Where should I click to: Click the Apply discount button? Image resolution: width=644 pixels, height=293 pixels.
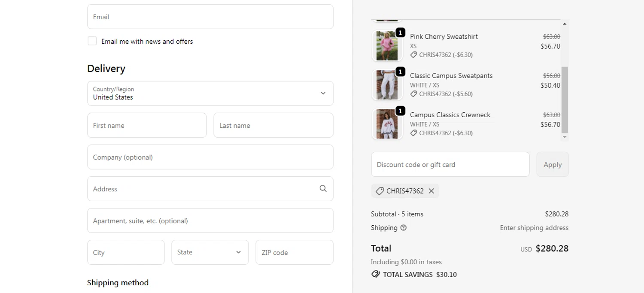coord(553,164)
